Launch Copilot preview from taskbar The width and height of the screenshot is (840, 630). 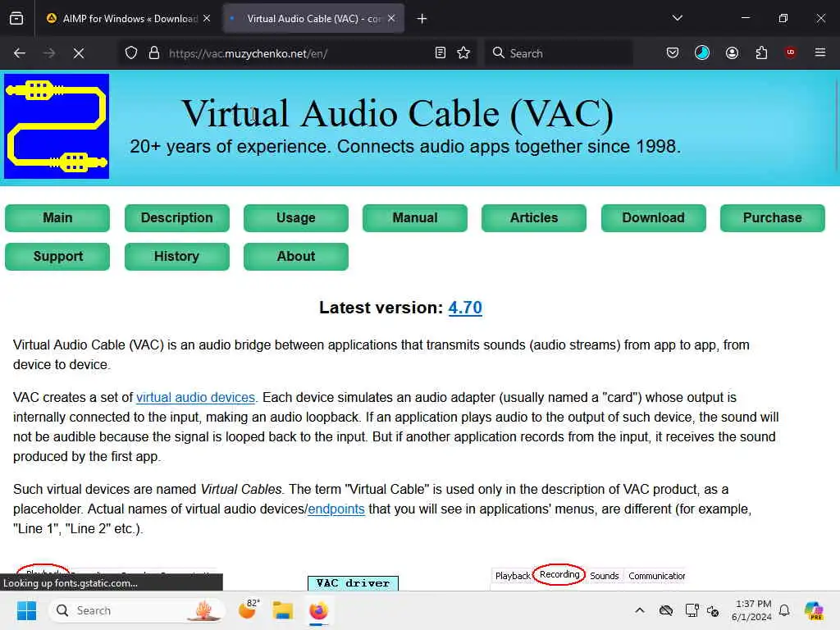814,610
